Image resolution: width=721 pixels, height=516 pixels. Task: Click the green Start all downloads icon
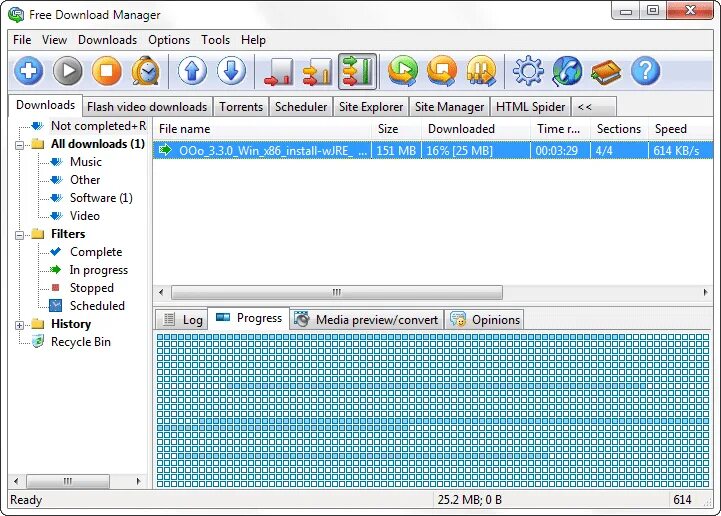[x=403, y=71]
